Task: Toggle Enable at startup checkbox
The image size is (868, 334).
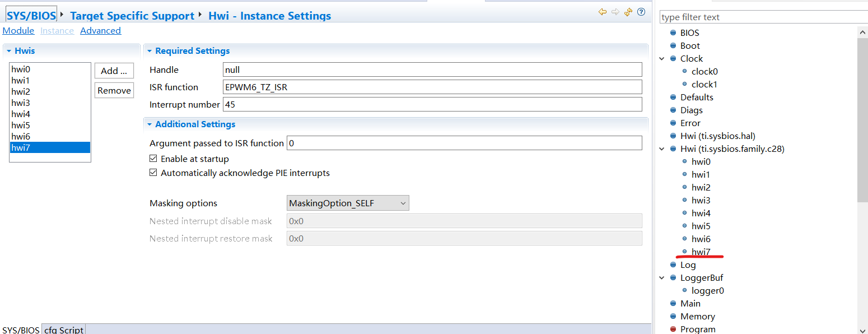Action: (153, 159)
